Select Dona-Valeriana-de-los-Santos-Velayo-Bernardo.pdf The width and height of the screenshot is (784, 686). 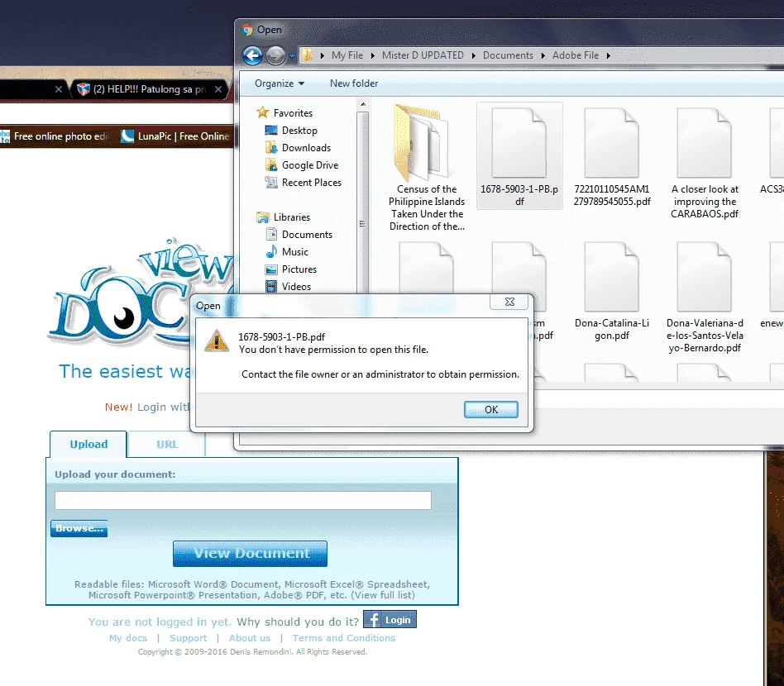pos(705,298)
